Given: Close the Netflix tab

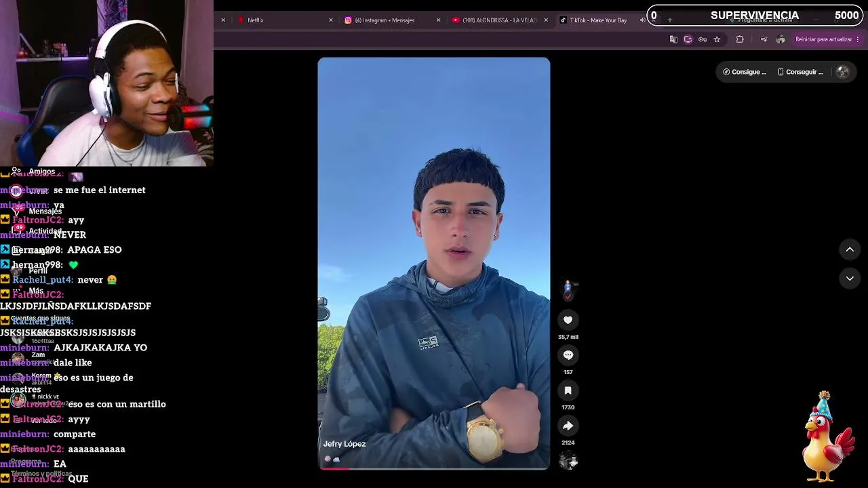Looking at the screenshot, I should point(331,20).
